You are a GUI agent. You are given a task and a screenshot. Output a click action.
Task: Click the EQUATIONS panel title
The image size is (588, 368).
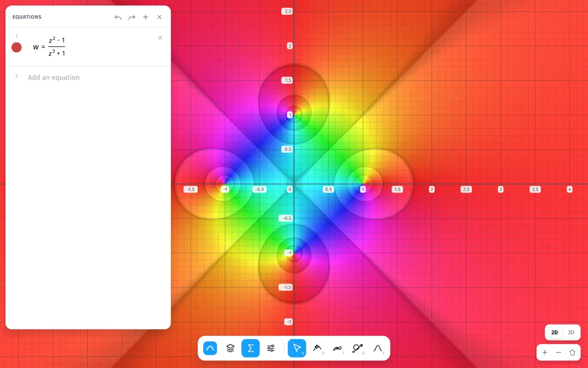coord(27,17)
